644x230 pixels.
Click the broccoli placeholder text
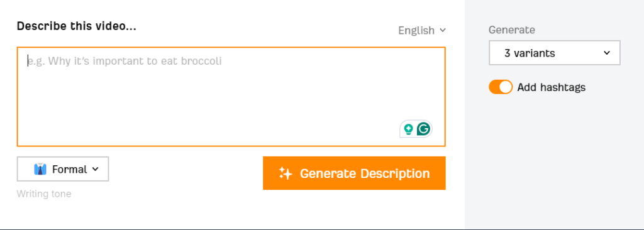pos(125,61)
